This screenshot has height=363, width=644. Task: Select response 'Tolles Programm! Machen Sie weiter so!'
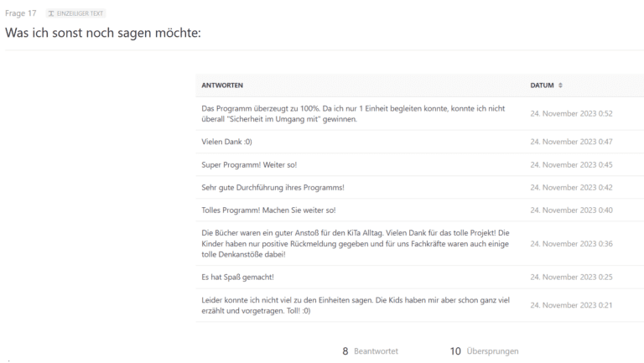268,210
